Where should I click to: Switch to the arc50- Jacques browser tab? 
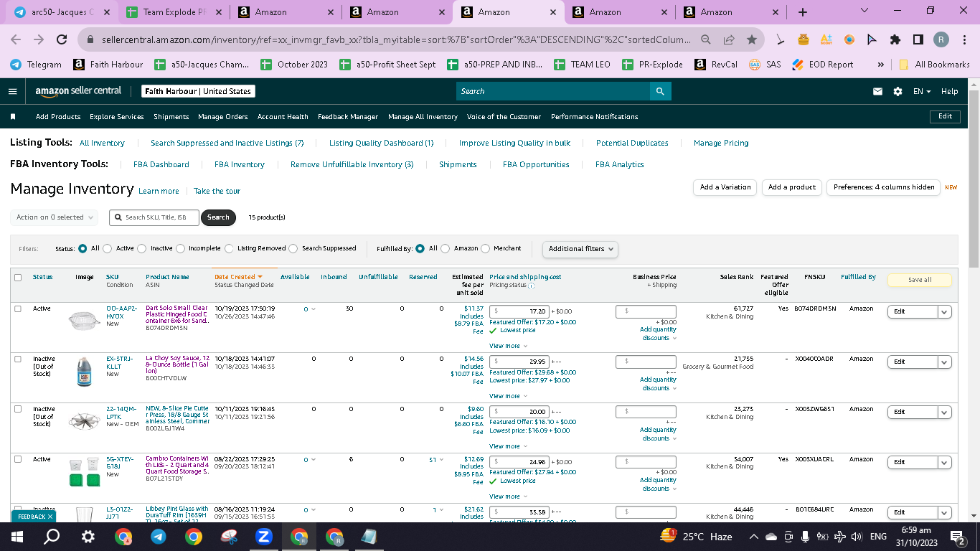[x=62, y=12]
